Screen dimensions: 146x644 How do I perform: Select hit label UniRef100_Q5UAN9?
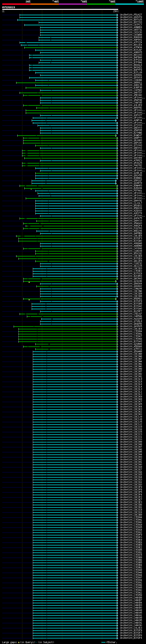[x=131, y=352]
